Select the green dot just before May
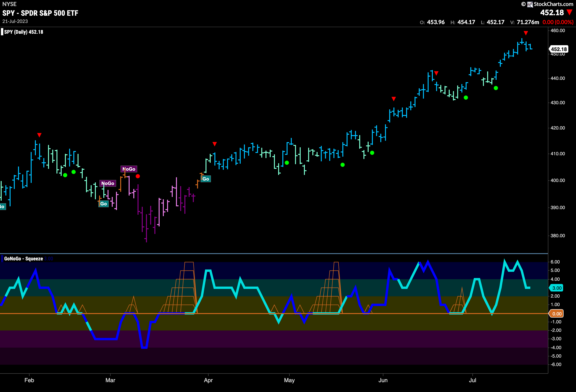The height and width of the screenshot is (392, 576). pos(287,163)
